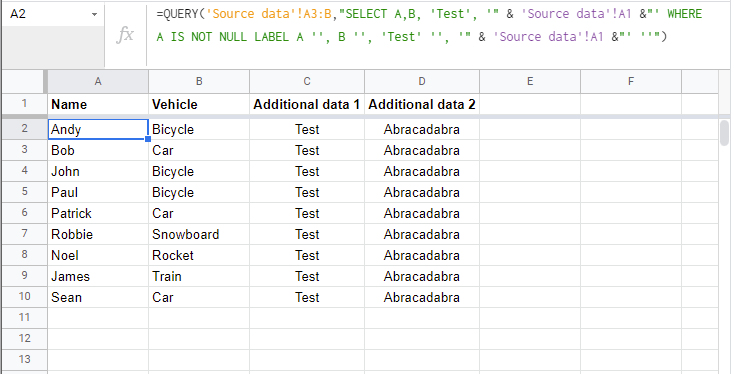Click Car in Sean's row
The width and height of the screenshot is (734, 374).
(199, 297)
